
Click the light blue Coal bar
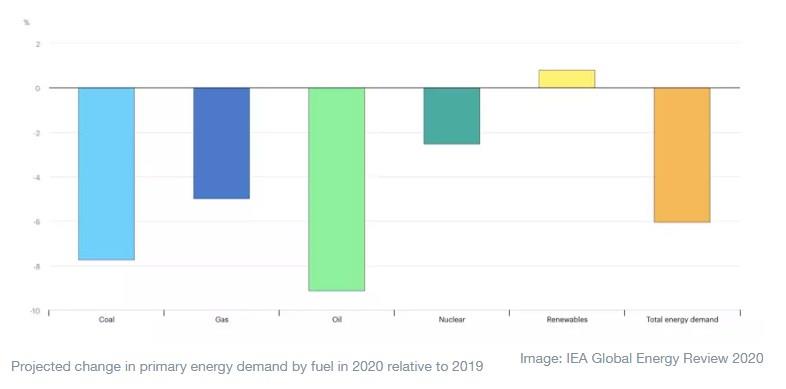(106, 174)
